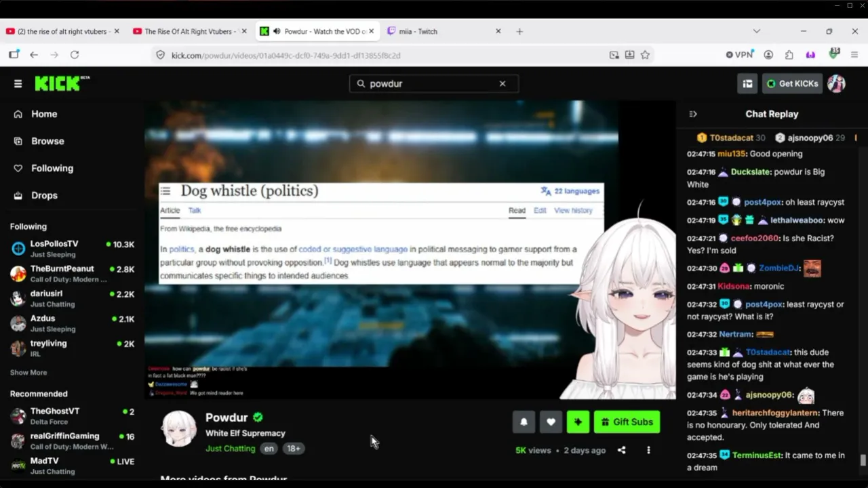The image size is (868, 488).
Task: Click the Powdur channel name
Action: 226,418
